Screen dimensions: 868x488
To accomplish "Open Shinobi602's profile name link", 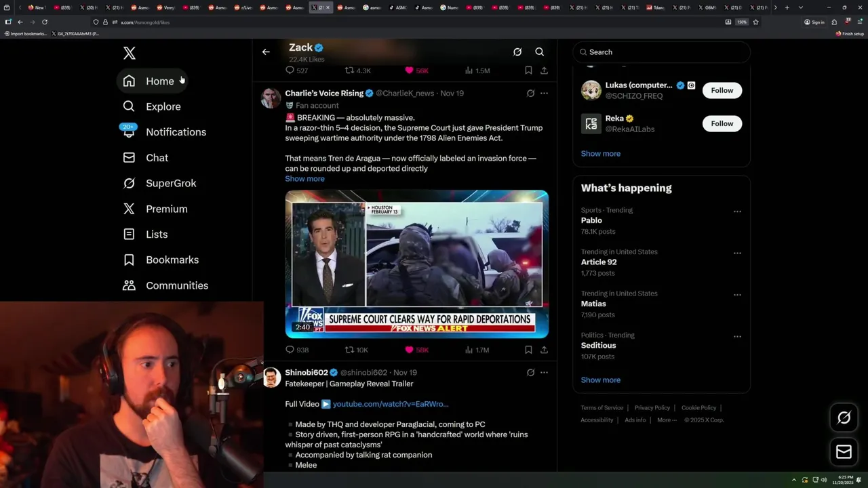I will (x=307, y=373).
